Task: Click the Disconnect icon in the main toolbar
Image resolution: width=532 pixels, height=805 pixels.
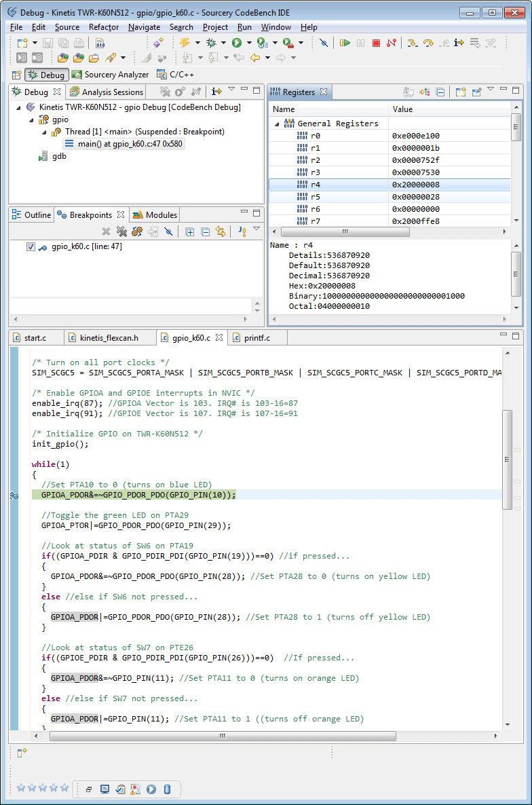Action: point(391,43)
